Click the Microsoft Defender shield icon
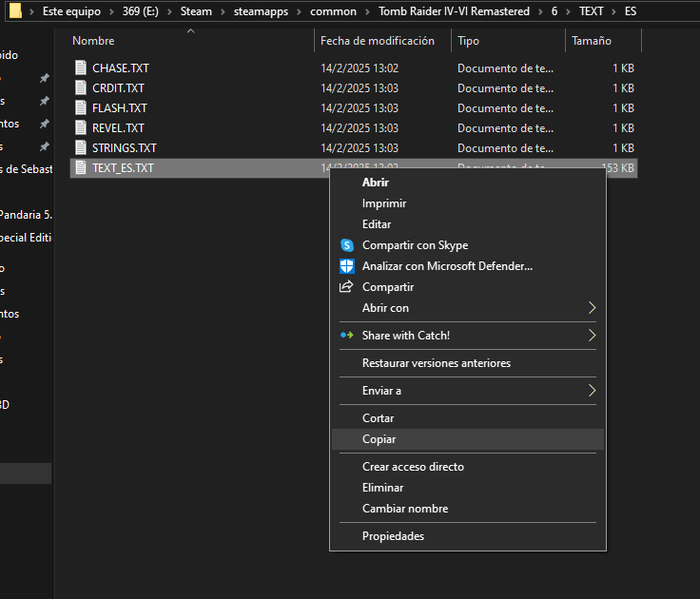 [346, 266]
